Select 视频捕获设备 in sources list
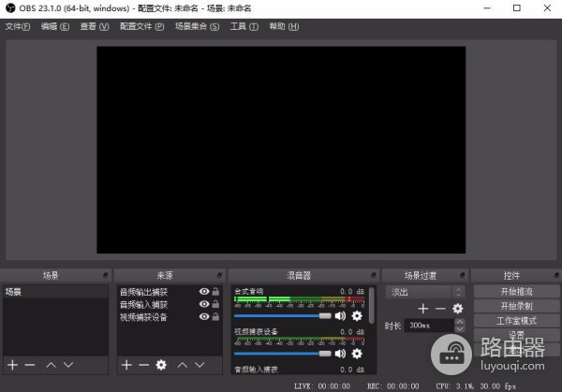Viewport: 562px width, 392px height. [143, 317]
